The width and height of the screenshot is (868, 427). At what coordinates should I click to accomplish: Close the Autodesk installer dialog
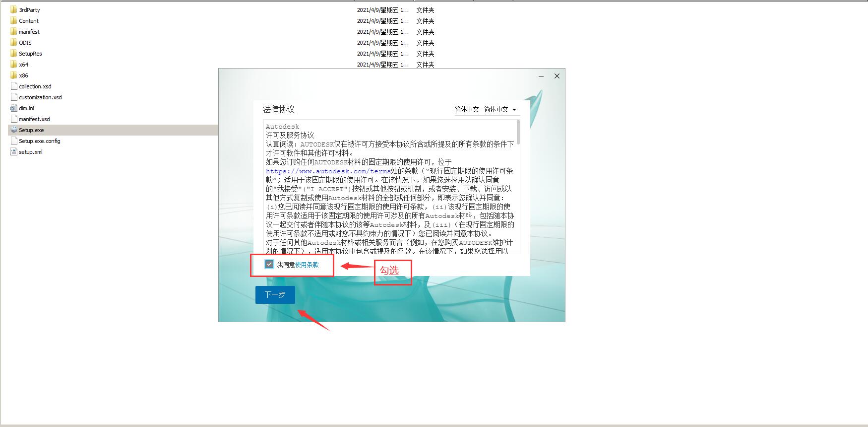[x=557, y=76]
